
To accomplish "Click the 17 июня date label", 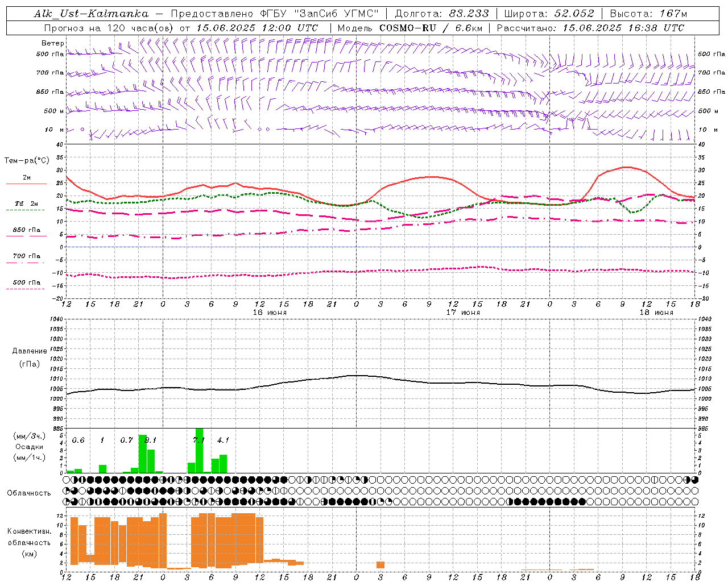I will pyautogui.click(x=463, y=313).
